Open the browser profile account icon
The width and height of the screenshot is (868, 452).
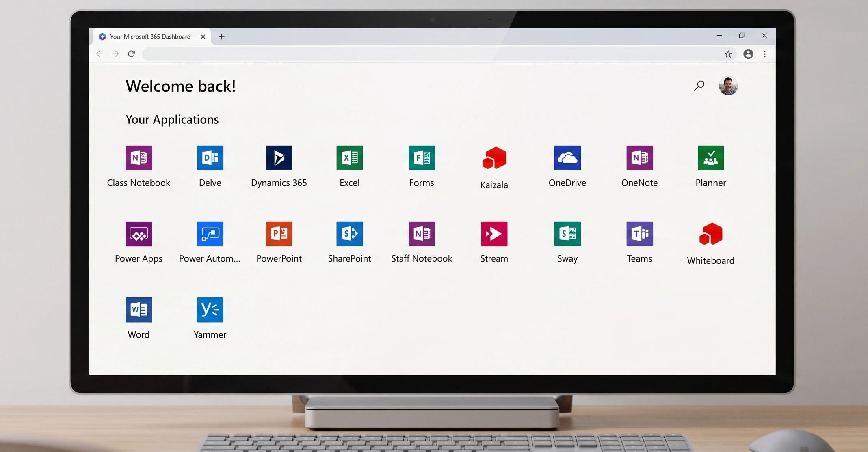pos(748,54)
